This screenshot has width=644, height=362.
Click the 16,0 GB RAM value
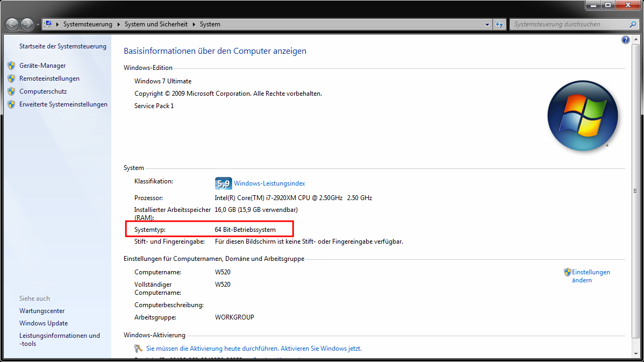(x=256, y=210)
